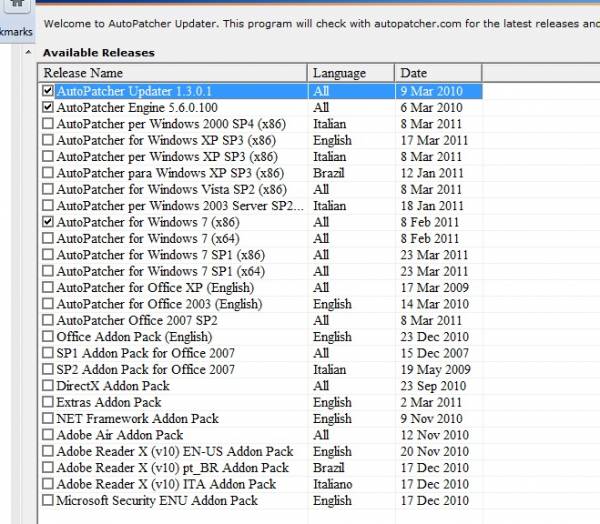Check DirectX Addon Pack checkbox
This screenshot has height=524, width=600.
(x=47, y=385)
